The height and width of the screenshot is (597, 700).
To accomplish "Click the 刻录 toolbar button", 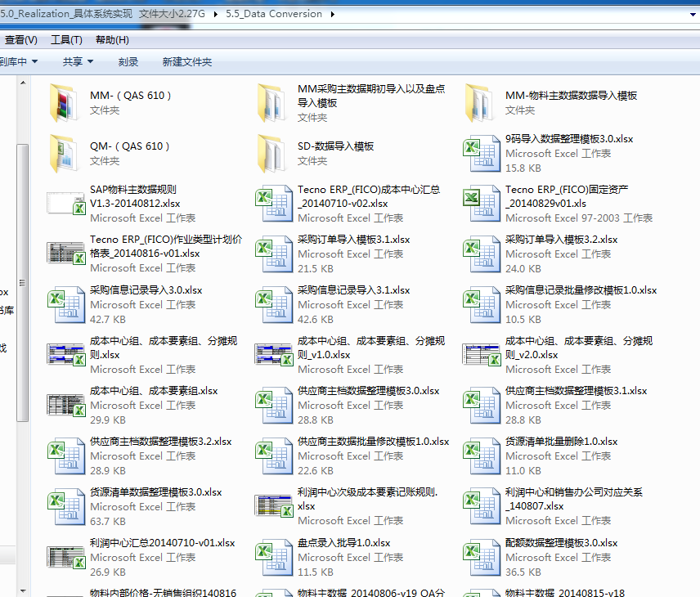I will [128, 61].
